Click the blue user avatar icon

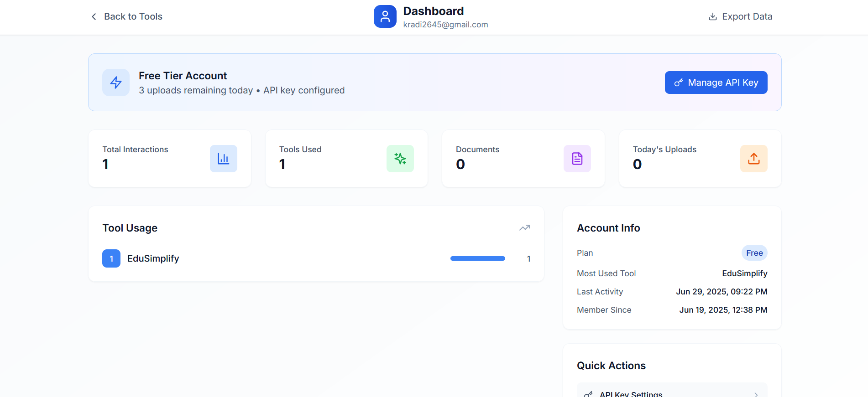(x=385, y=16)
